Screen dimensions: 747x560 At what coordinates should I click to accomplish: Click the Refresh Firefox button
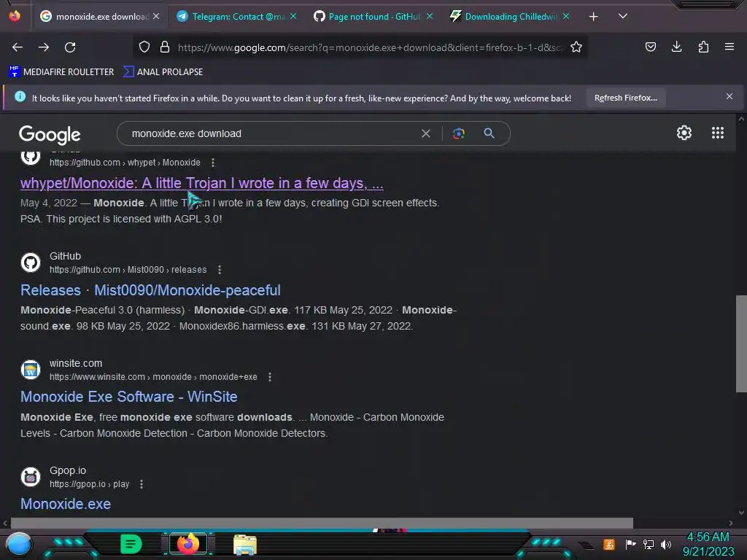coord(625,98)
